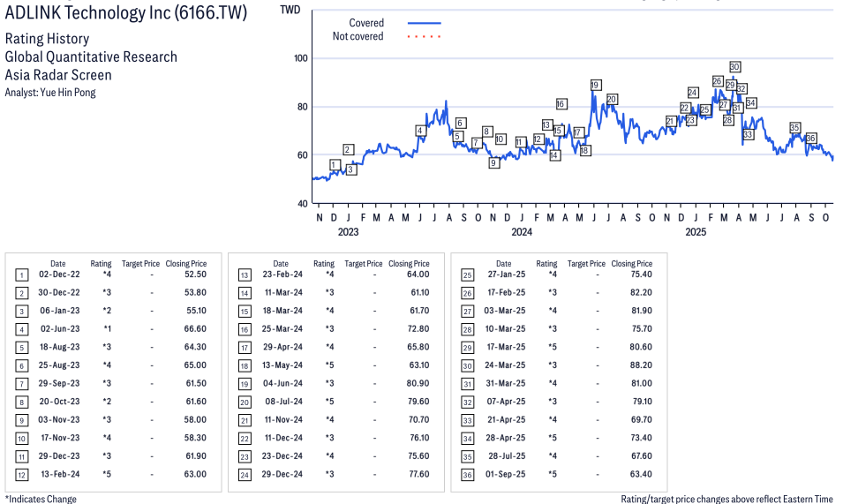Click numbered box 25 in the rating table
This screenshot has height=504, width=843.
click(x=468, y=275)
